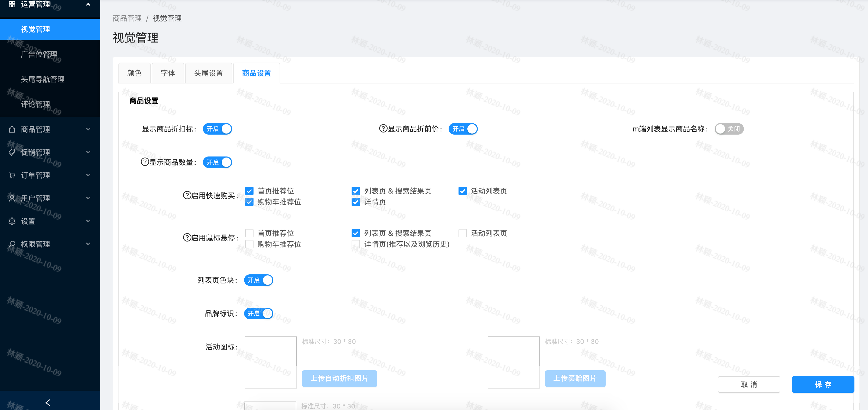Open 广告位管理 in the sidebar
The height and width of the screenshot is (410, 868).
(50, 54)
